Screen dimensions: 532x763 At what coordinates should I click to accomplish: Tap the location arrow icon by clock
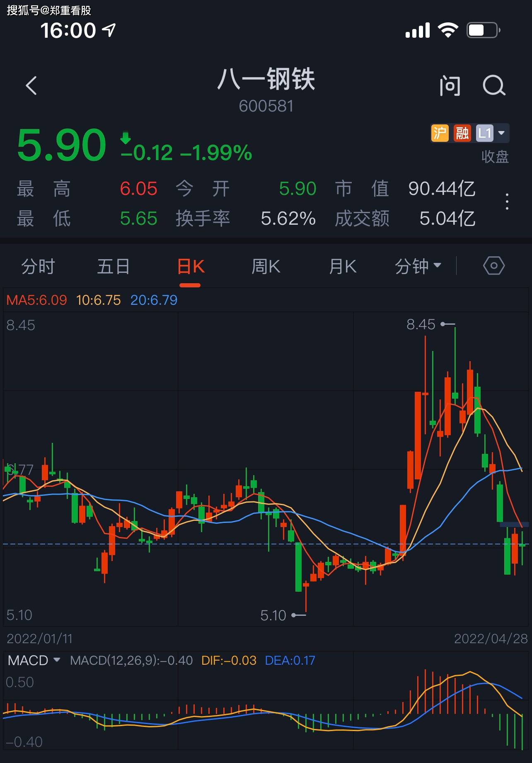(x=109, y=30)
